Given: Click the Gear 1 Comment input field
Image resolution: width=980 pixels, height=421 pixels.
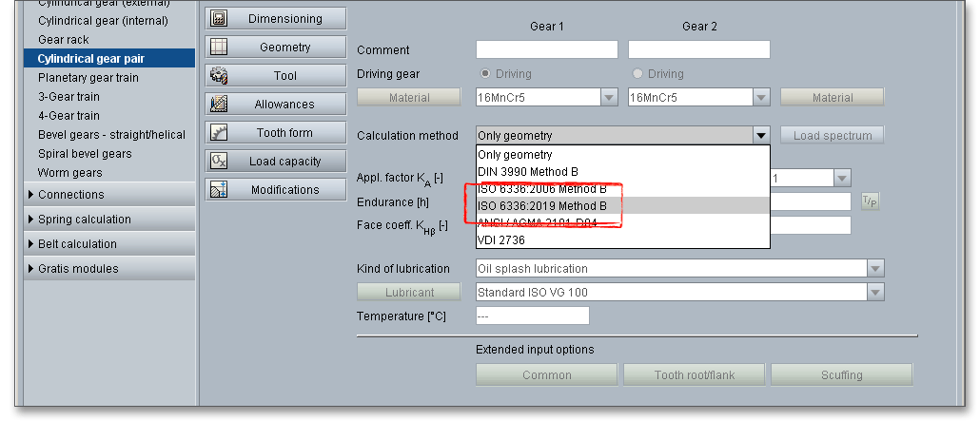Looking at the screenshot, I should [546, 50].
